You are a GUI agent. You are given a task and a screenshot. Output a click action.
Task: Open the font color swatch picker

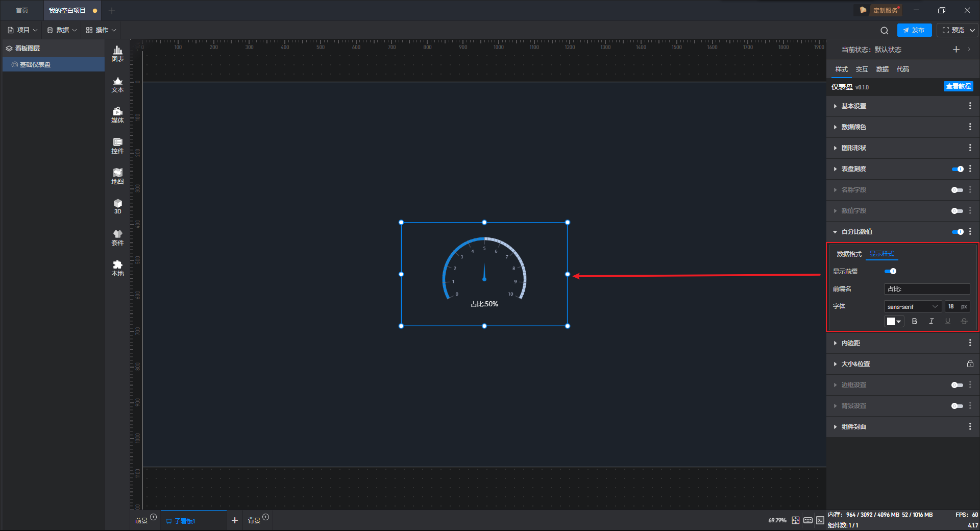(894, 321)
